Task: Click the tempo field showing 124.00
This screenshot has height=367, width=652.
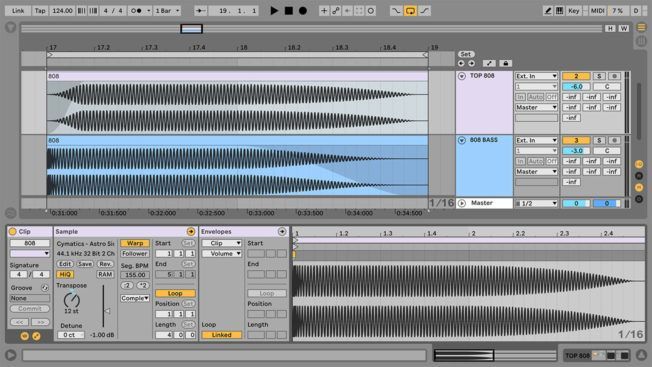Action: point(62,11)
